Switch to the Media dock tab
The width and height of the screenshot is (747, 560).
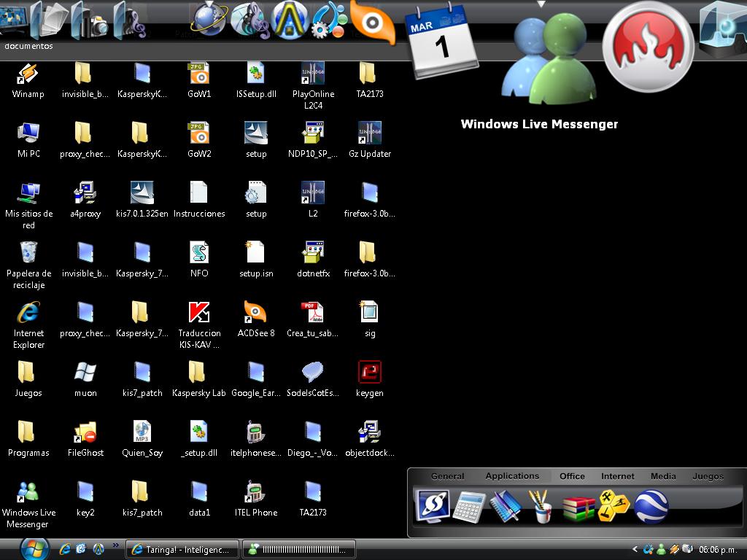[x=663, y=476]
